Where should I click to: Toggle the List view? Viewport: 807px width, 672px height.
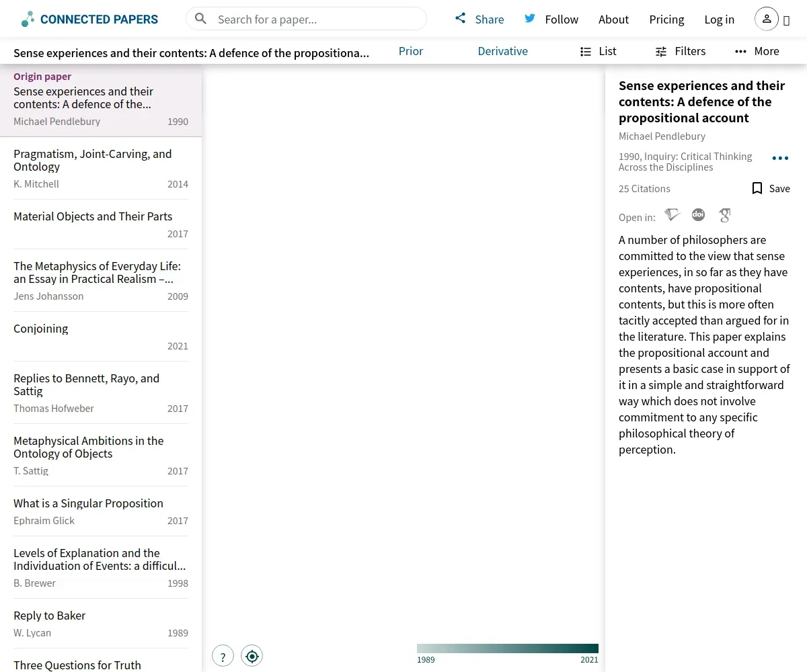(x=599, y=51)
